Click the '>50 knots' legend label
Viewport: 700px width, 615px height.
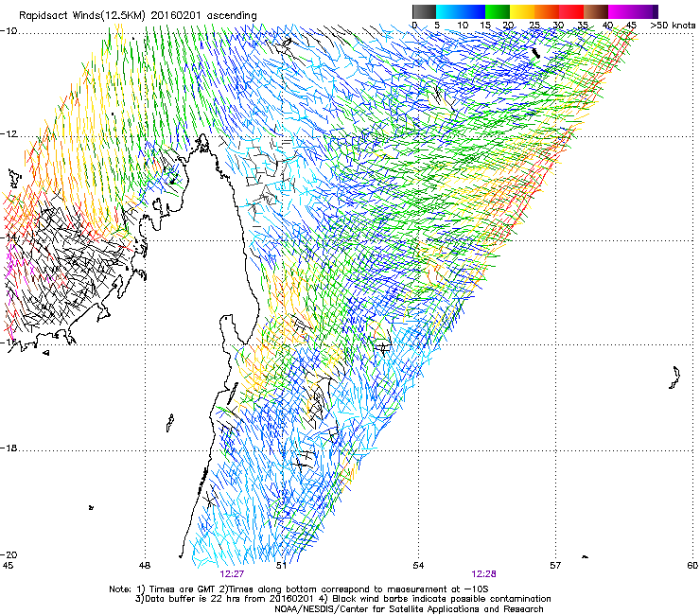[673, 26]
